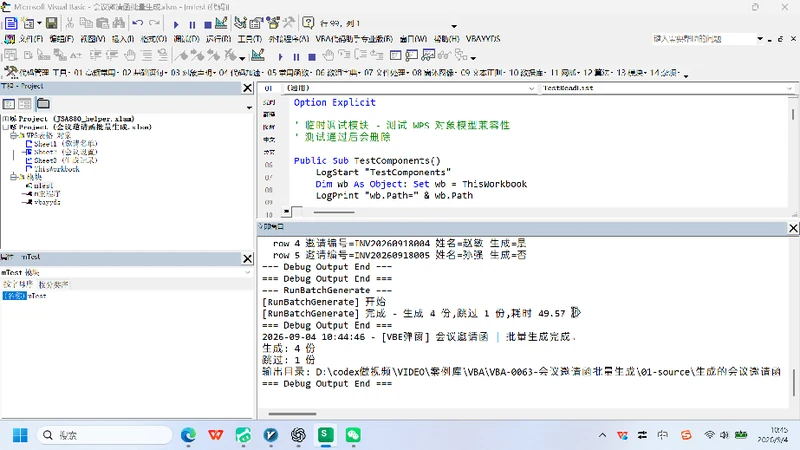Select ThisWorkbook in the project tree

(x=57, y=169)
